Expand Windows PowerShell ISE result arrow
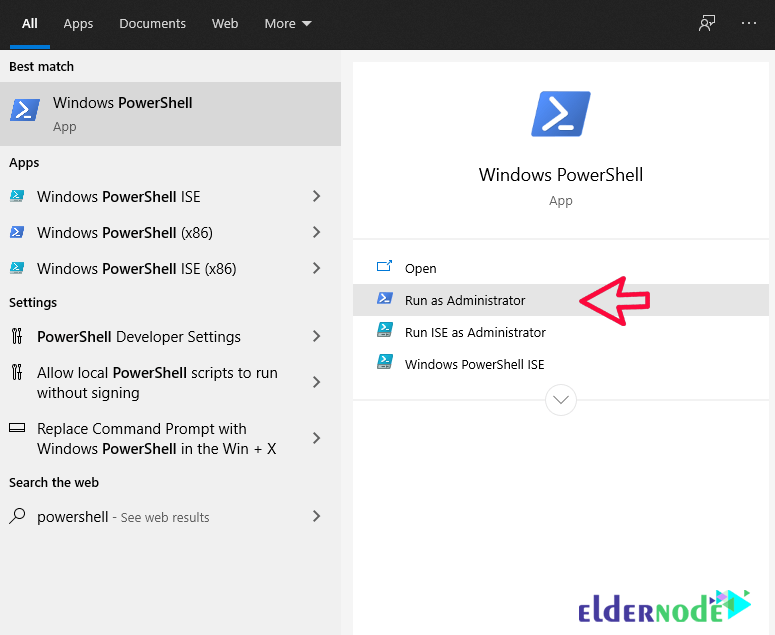The height and width of the screenshot is (635, 775). (x=317, y=196)
